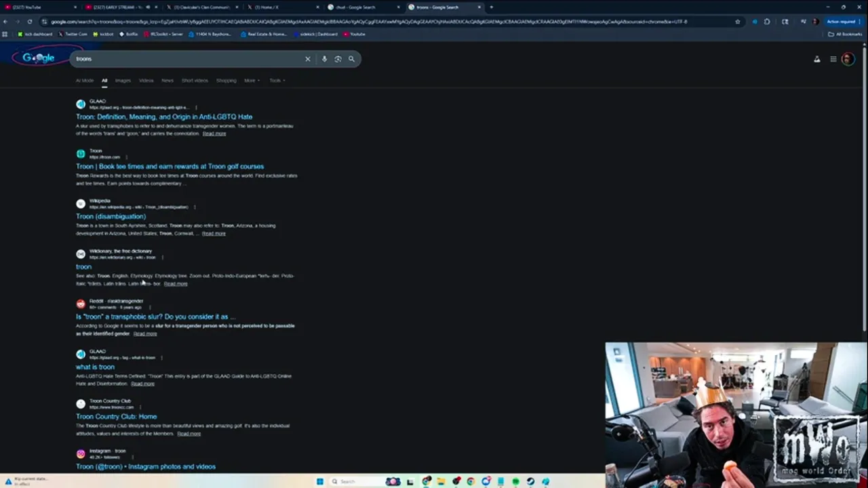
Task: Open the GLAAD 'what is troon' link
Action: pos(95,367)
